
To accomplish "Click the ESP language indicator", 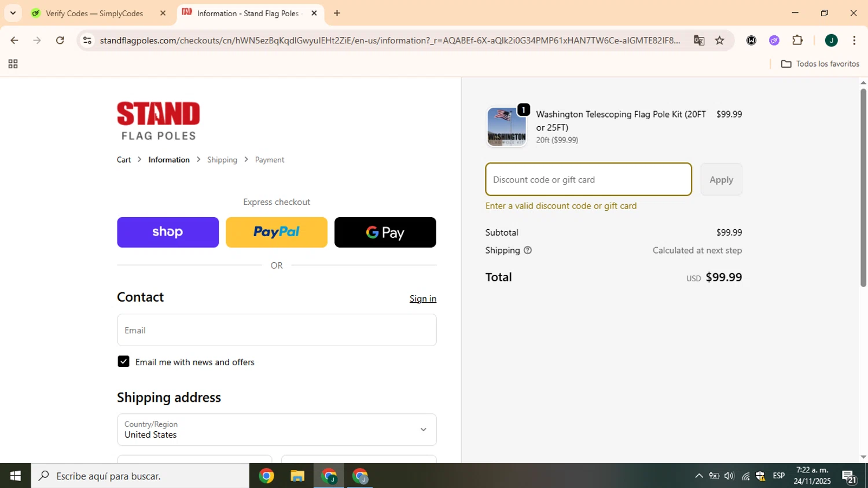I will pos(779,476).
